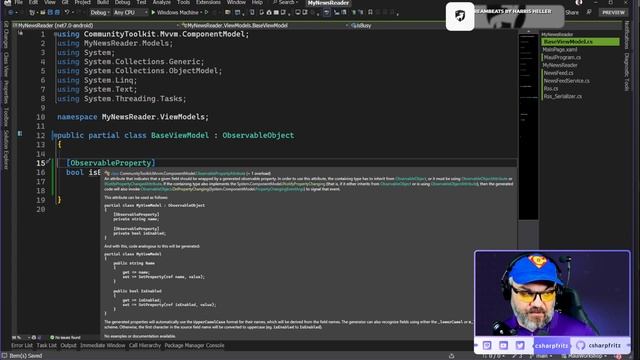Open the Error List tab

point(22,345)
